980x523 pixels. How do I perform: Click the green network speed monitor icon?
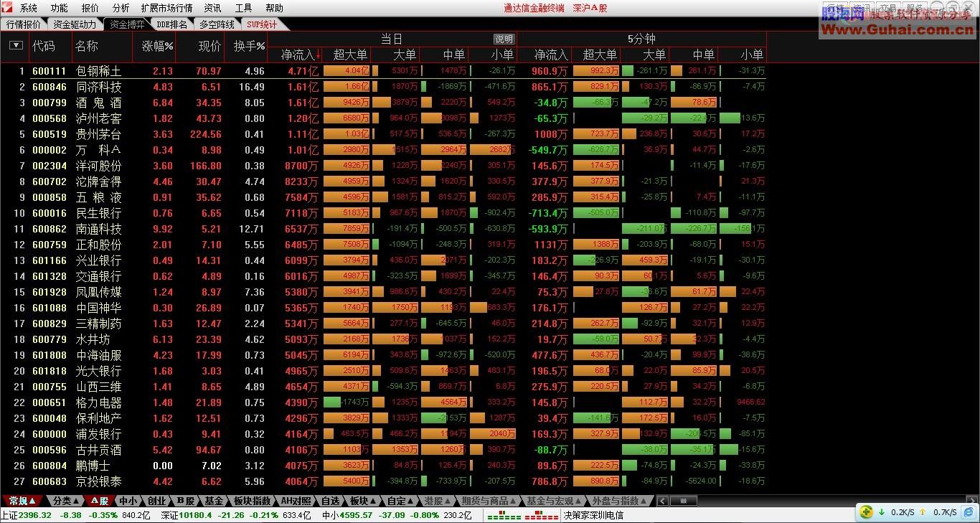[x=867, y=512]
